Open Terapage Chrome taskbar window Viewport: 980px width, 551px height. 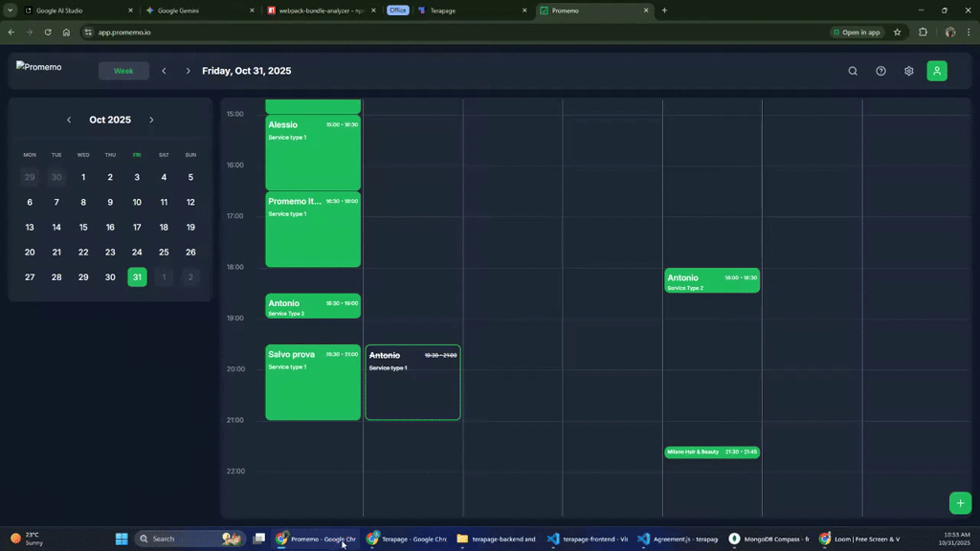tap(407, 539)
